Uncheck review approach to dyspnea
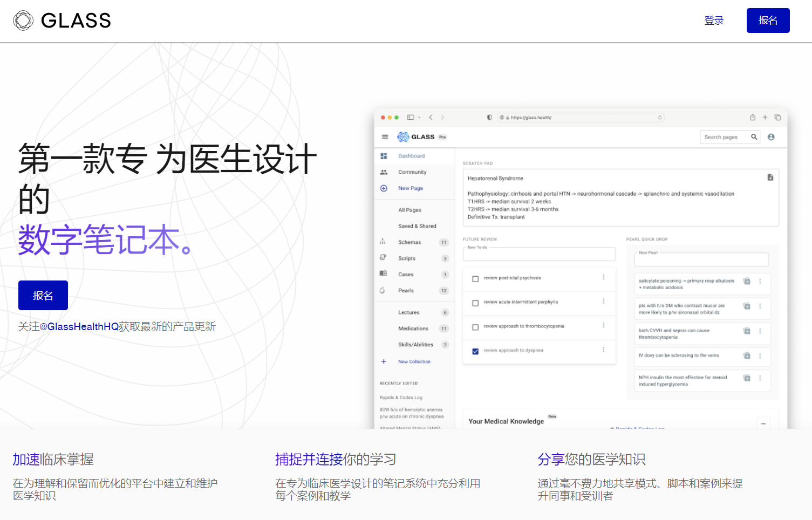 click(475, 351)
